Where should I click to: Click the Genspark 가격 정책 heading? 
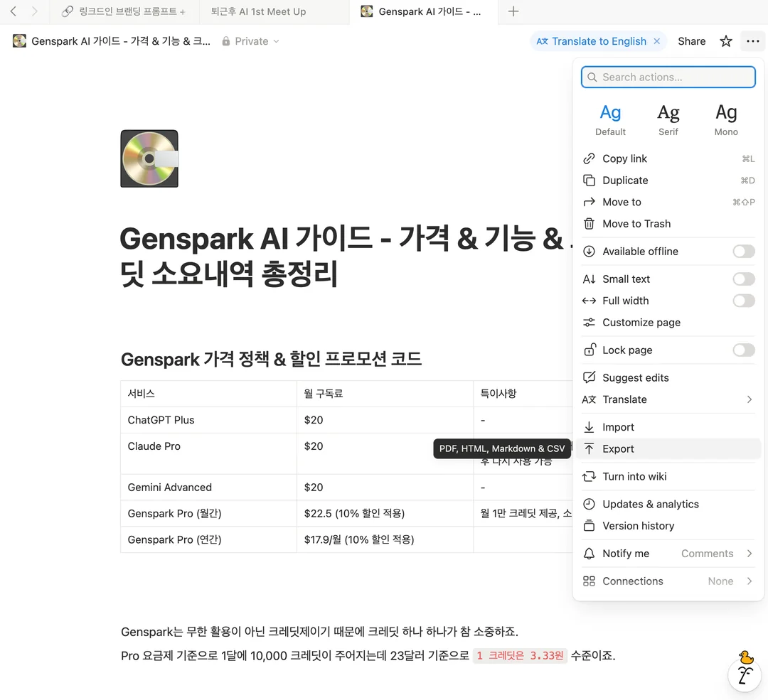[x=271, y=359]
